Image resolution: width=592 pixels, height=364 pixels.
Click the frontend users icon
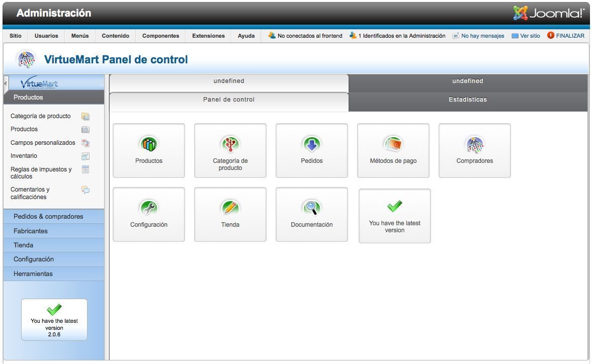point(272,36)
